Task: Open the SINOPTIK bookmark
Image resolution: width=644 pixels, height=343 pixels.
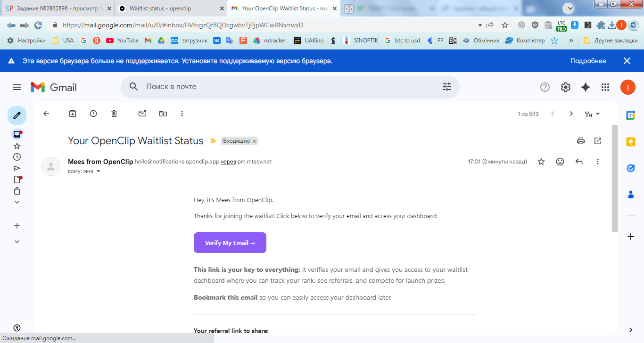Action: click(x=360, y=41)
